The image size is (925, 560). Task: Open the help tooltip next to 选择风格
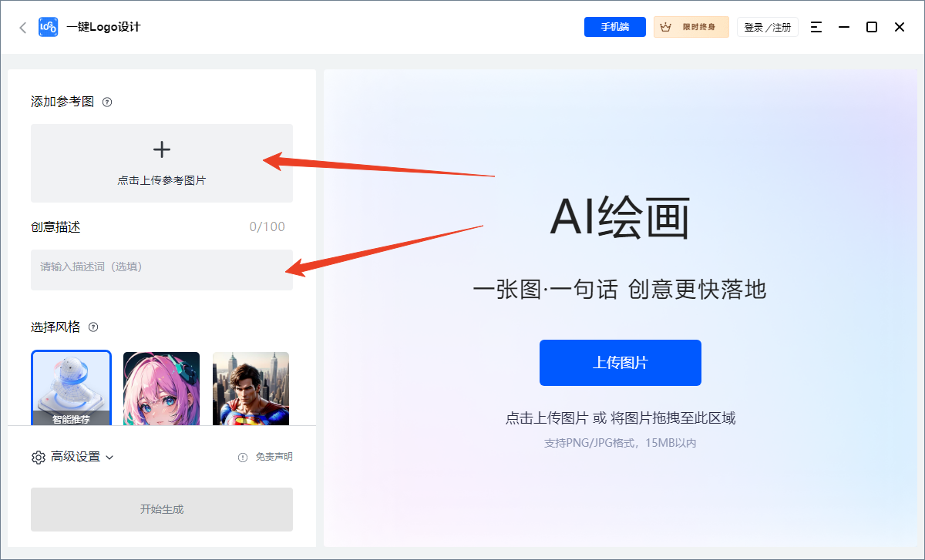(x=92, y=327)
